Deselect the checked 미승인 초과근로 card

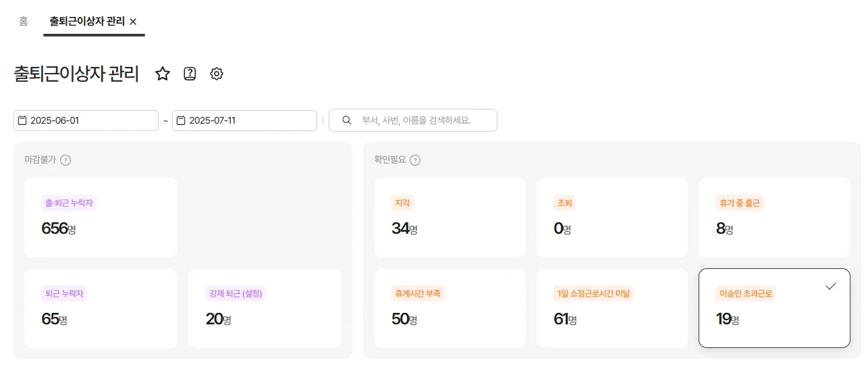pos(774,307)
